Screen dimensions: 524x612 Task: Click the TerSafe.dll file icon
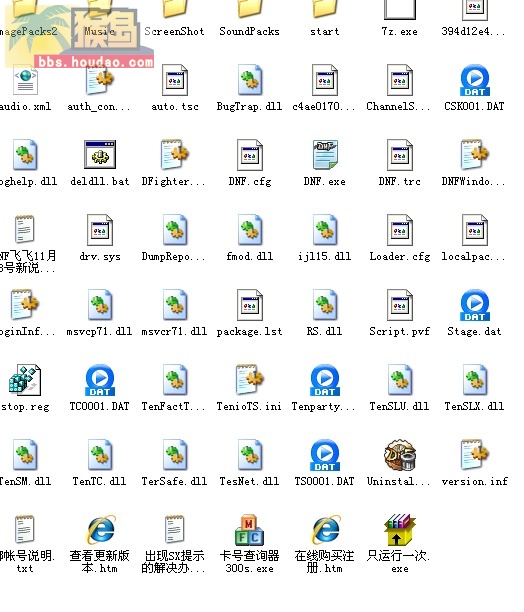[175, 454]
